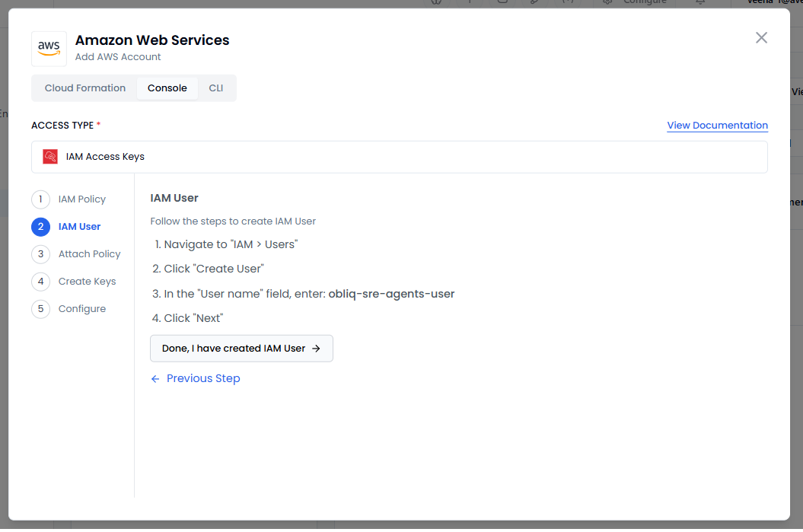Screen dimensions: 803x532
Task: Click the highlighted step 2 circle
Action: pyautogui.click(x=40, y=227)
